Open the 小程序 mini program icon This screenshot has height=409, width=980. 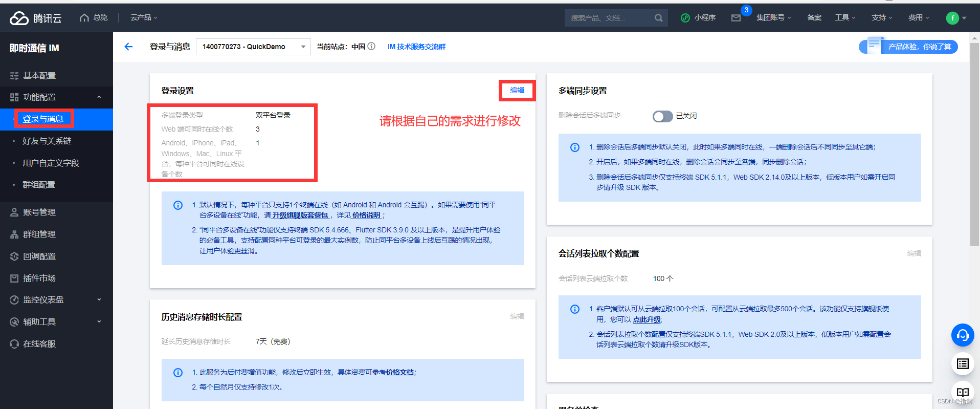(685, 18)
